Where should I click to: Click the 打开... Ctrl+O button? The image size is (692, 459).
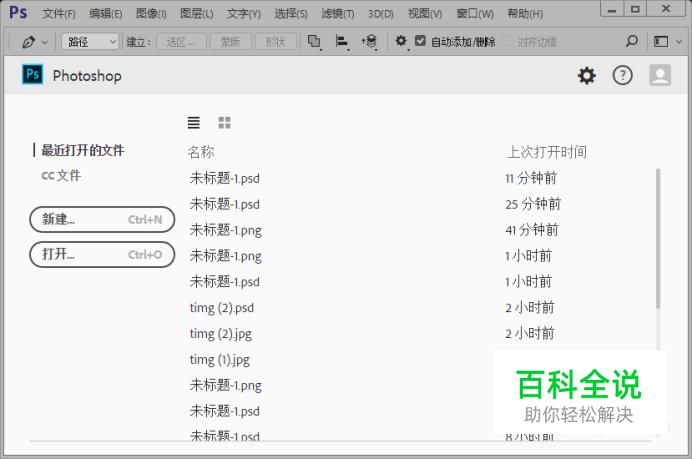coord(102,254)
